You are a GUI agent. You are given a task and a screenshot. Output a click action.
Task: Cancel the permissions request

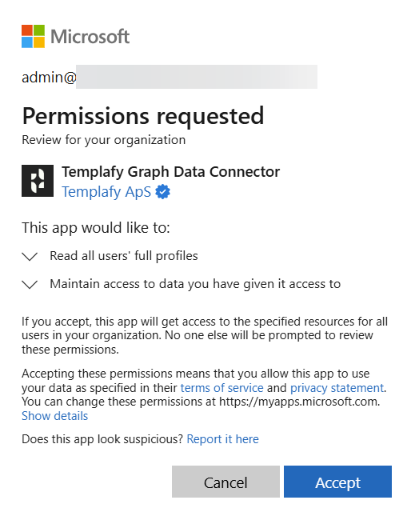(x=225, y=482)
